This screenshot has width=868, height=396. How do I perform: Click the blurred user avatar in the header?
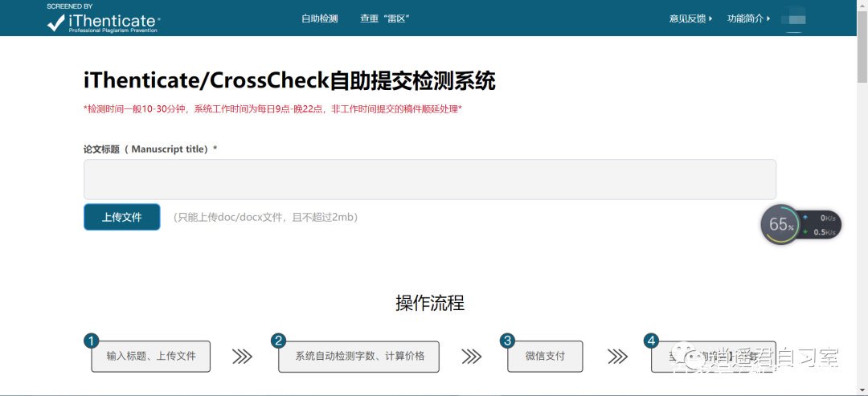click(793, 19)
